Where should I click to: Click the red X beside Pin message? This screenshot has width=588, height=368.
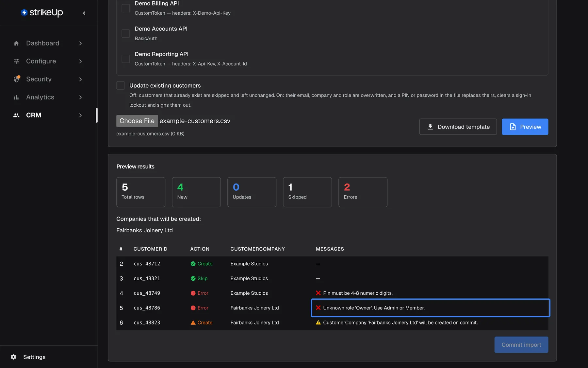coord(318,293)
